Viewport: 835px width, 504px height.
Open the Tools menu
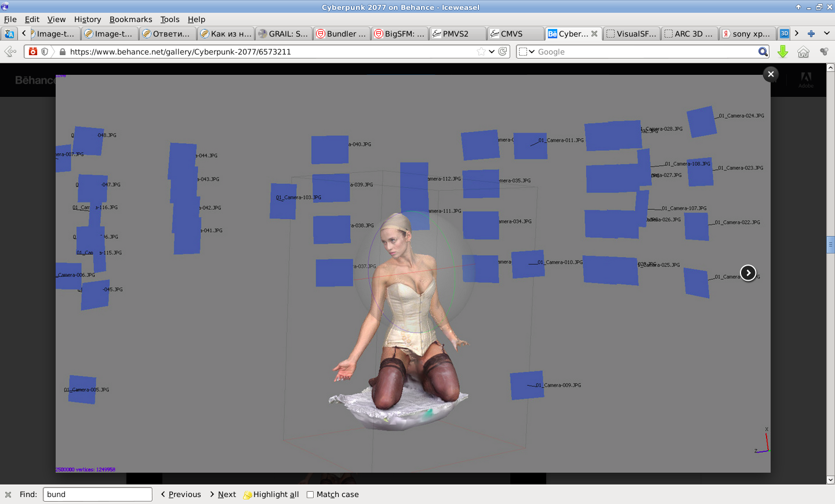[x=170, y=19]
